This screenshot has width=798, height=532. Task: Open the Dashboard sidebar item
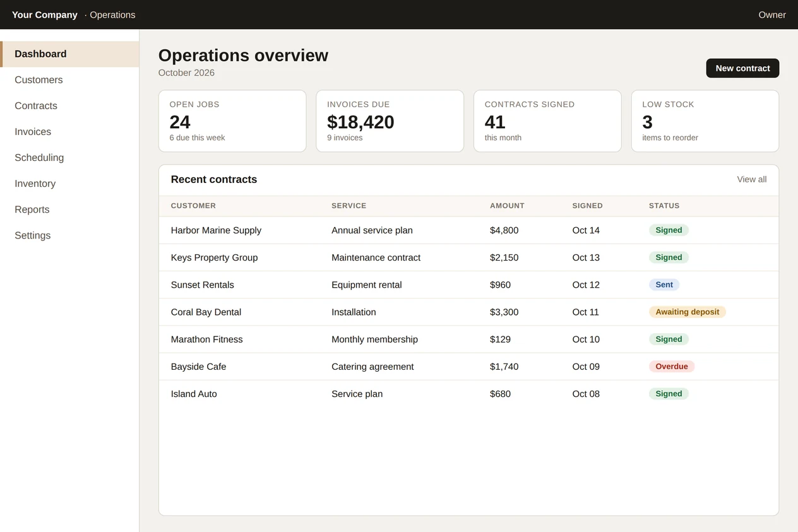tap(69, 54)
